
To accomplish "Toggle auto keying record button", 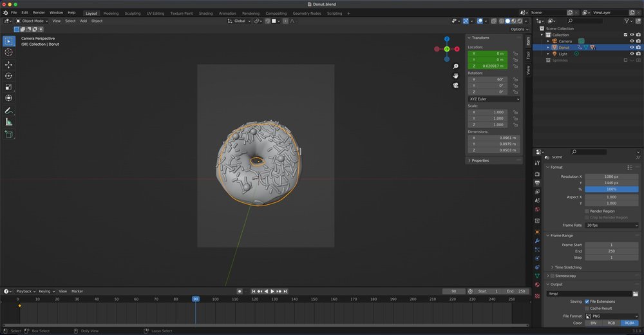I will (240, 291).
